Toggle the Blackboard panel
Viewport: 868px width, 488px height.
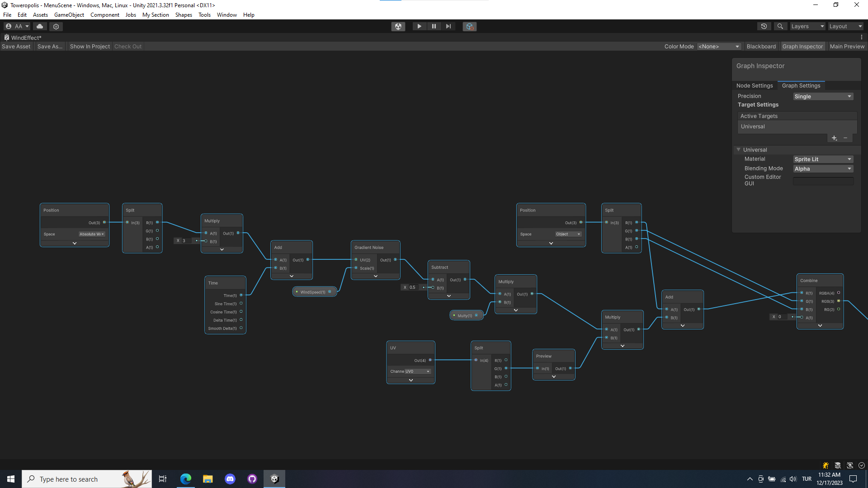[x=761, y=46]
